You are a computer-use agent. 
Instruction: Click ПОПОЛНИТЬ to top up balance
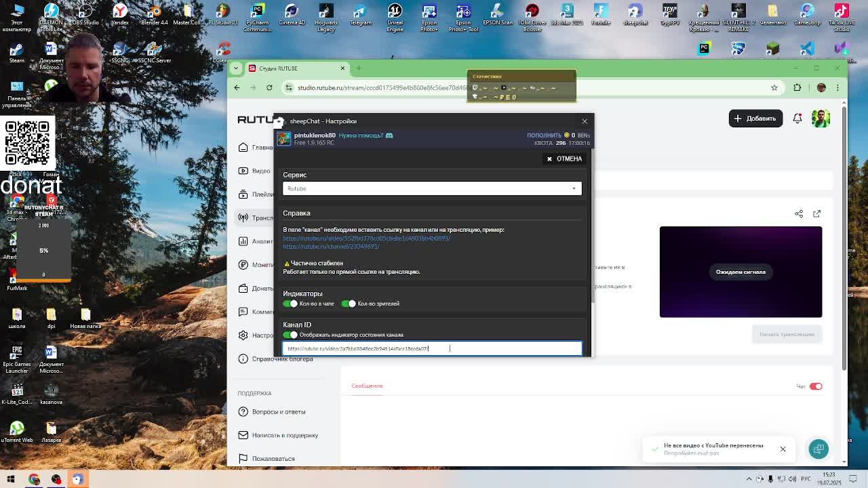pos(544,136)
